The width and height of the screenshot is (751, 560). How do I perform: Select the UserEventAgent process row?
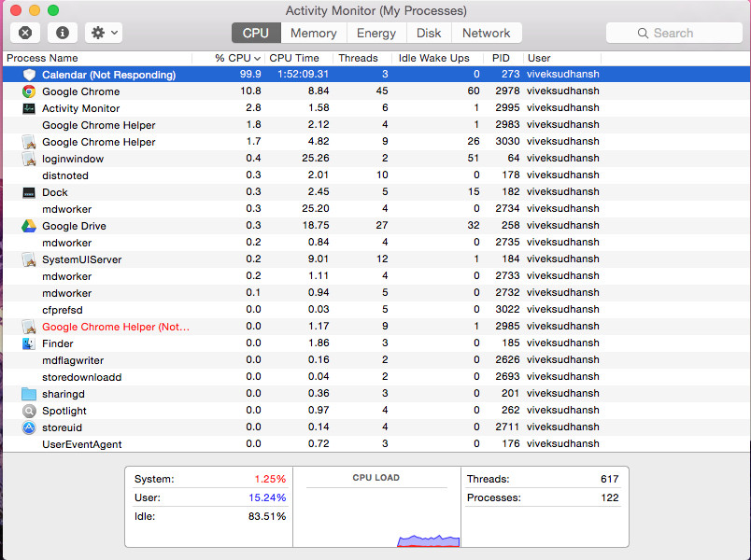click(375, 444)
